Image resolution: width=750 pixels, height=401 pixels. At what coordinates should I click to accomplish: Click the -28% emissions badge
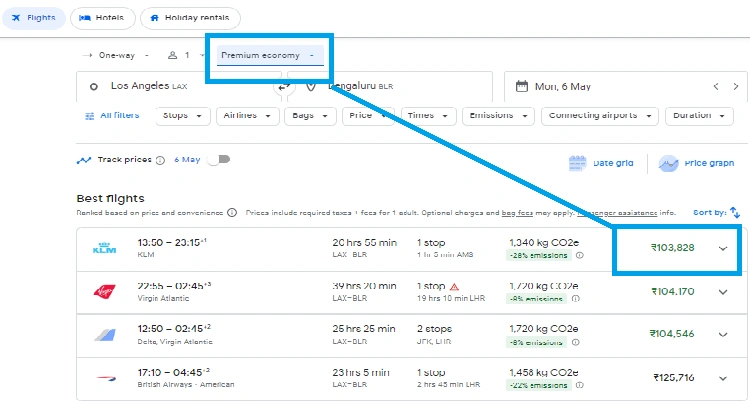[x=539, y=256]
